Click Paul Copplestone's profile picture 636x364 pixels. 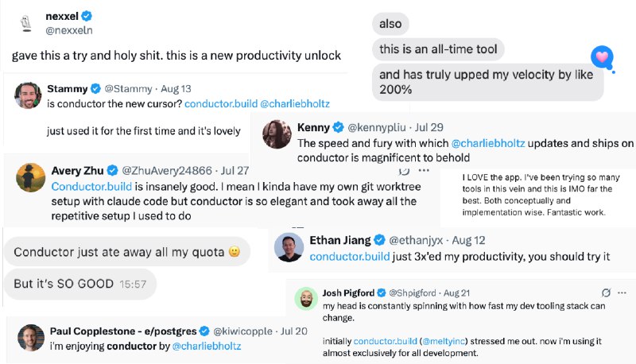(x=32, y=337)
